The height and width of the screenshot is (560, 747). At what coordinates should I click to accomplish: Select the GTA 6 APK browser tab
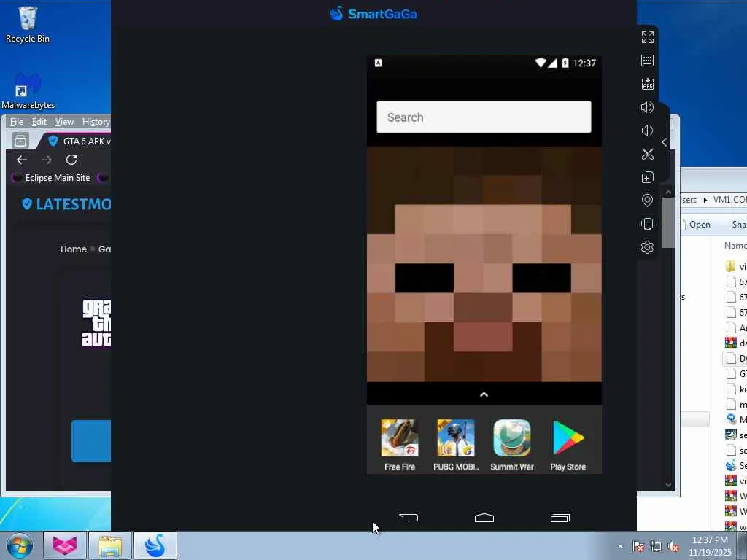pyautogui.click(x=79, y=141)
